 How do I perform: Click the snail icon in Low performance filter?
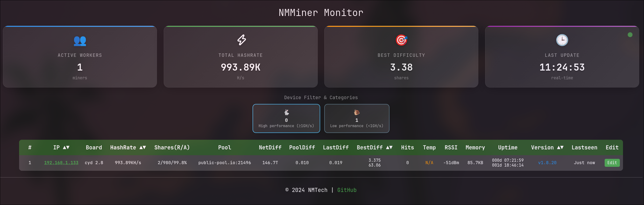pos(356,112)
